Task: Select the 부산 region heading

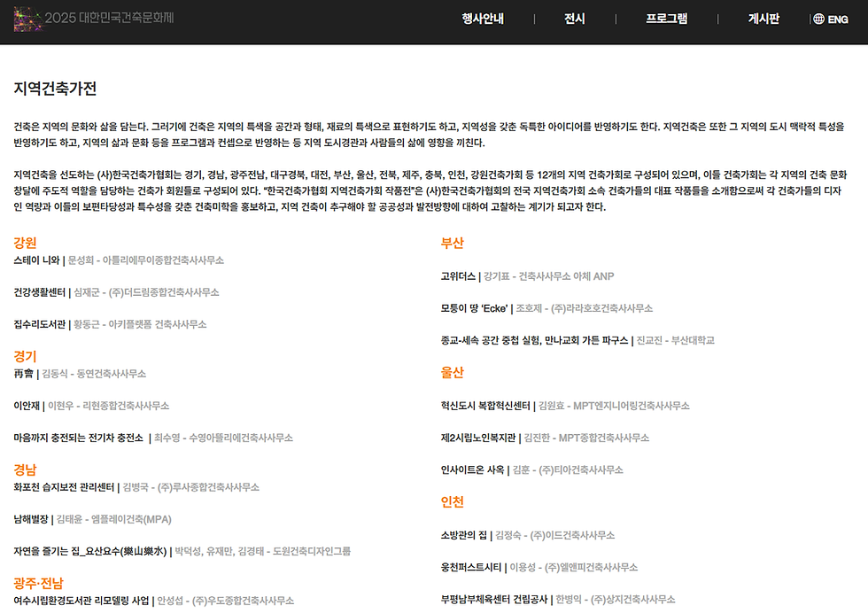Action: pyautogui.click(x=453, y=243)
